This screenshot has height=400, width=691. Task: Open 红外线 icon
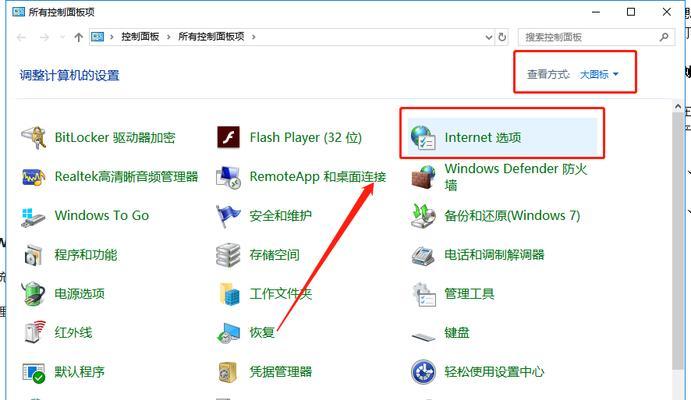[x=34, y=333]
